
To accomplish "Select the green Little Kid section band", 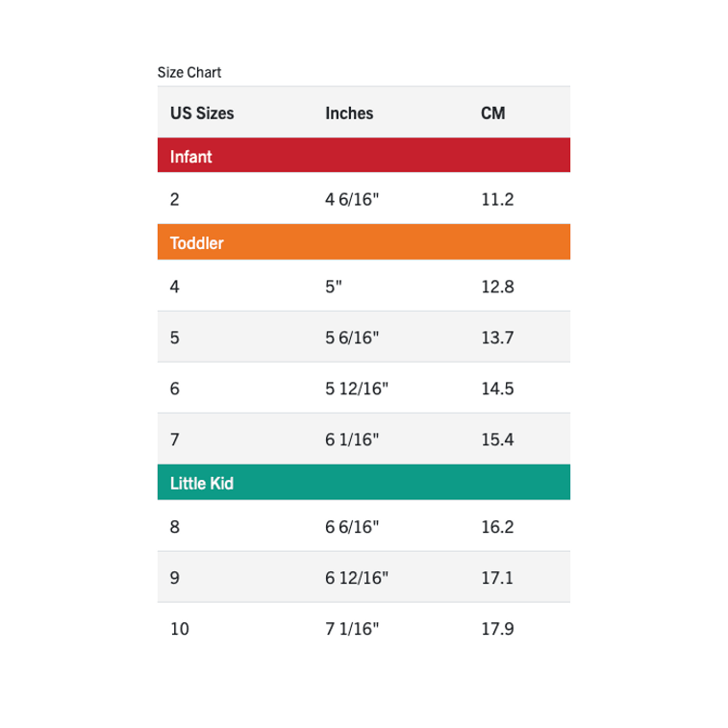I will tap(364, 483).
